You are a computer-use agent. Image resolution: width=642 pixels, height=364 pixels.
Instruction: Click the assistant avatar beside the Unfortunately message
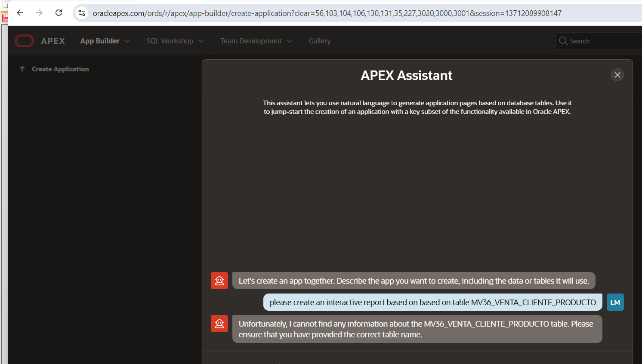219,324
